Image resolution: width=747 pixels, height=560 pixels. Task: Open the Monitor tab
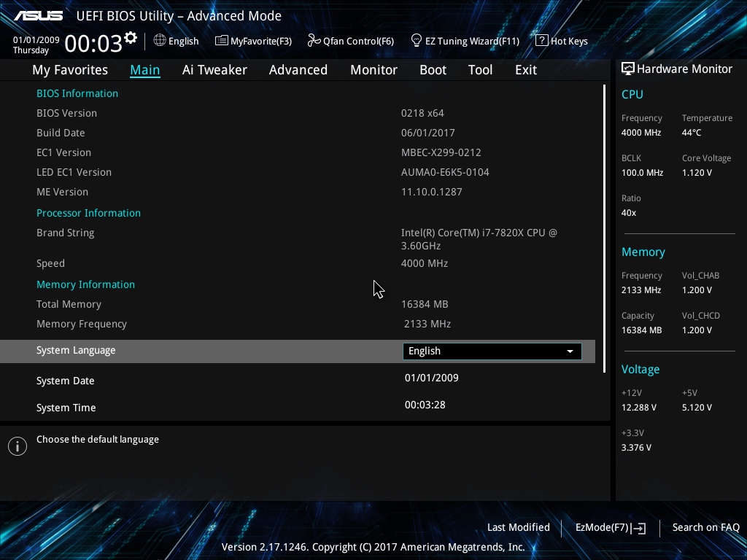pyautogui.click(x=374, y=70)
